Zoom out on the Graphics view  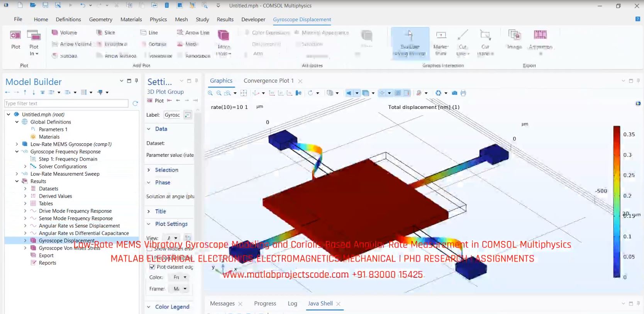coord(219,93)
